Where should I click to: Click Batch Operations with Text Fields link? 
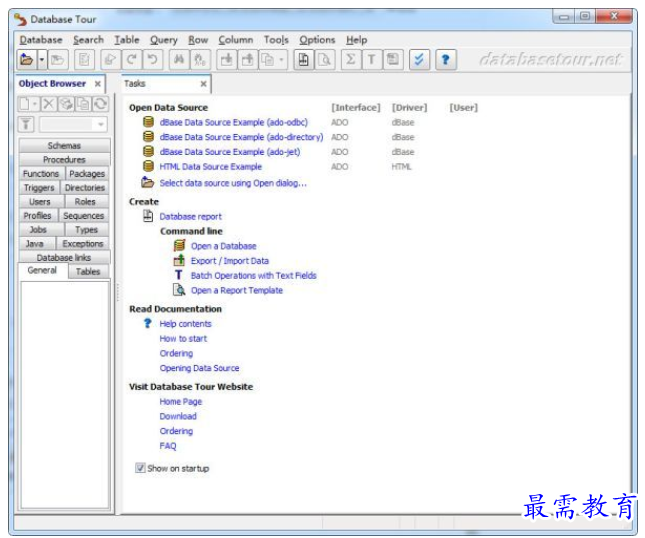[253, 276]
